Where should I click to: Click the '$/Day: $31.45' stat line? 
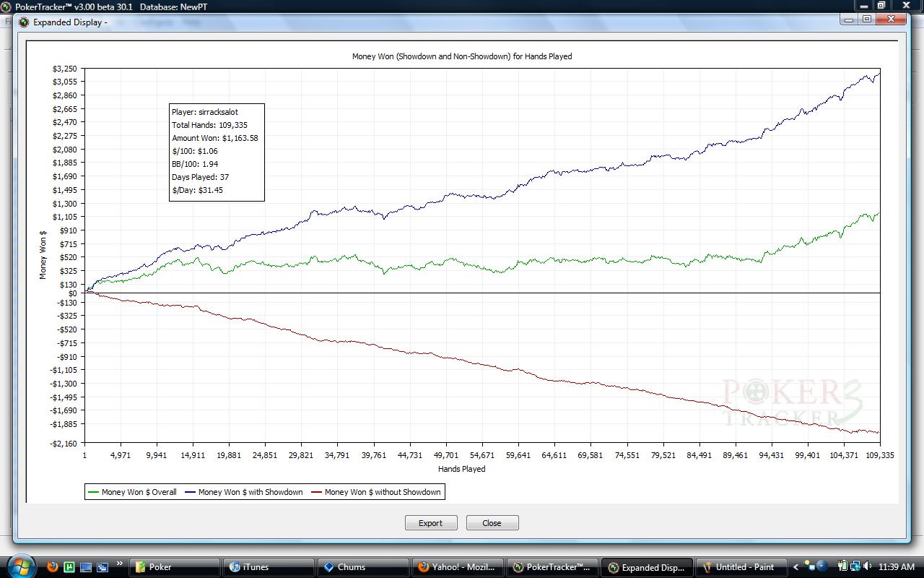coord(197,190)
